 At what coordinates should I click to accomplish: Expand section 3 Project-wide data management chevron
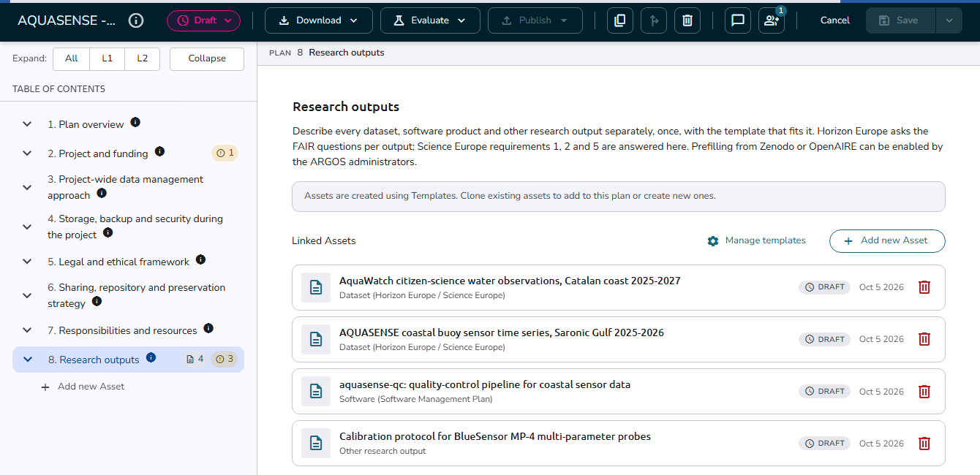point(27,187)
